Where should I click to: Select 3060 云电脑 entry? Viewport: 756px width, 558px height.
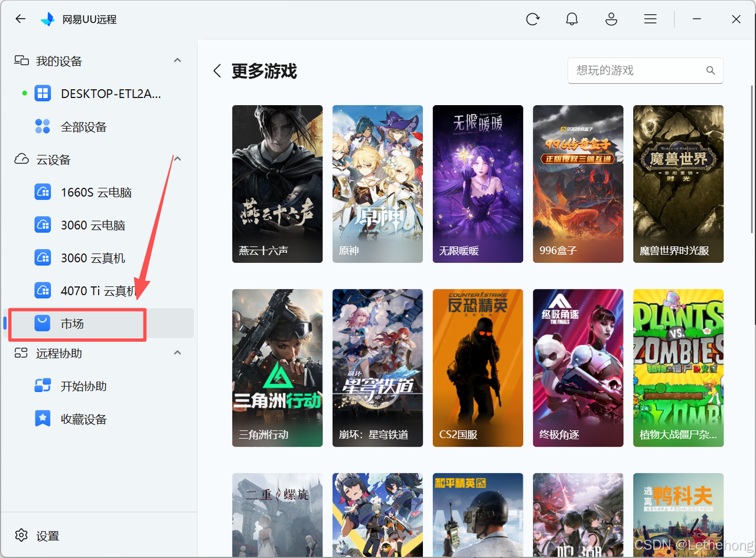[x=99, y=225]
